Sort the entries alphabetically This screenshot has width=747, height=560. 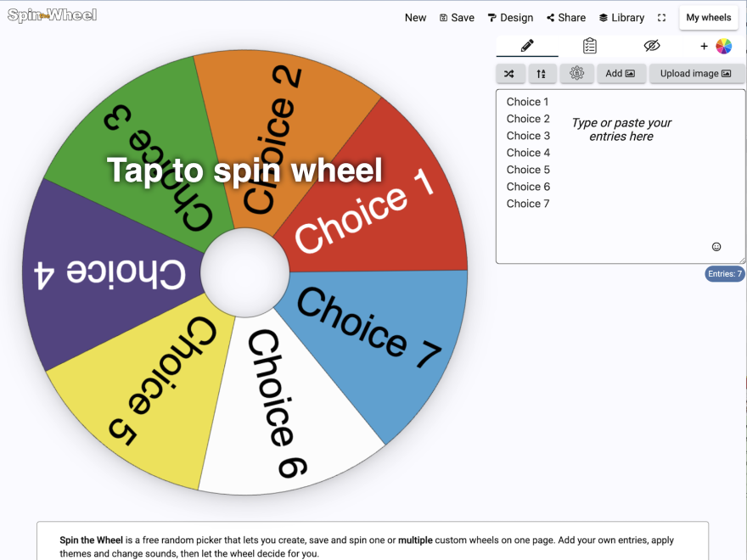(x=542, y=73)
